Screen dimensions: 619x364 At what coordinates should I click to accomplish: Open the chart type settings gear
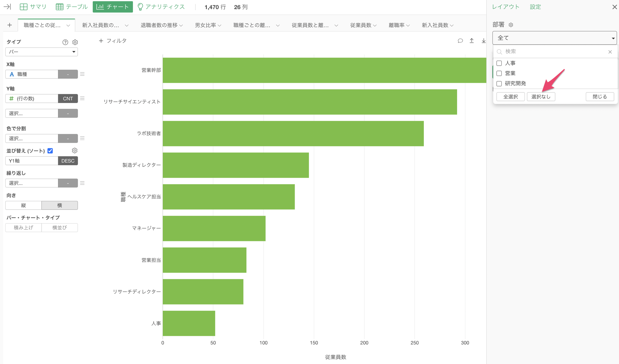point(75,42)
